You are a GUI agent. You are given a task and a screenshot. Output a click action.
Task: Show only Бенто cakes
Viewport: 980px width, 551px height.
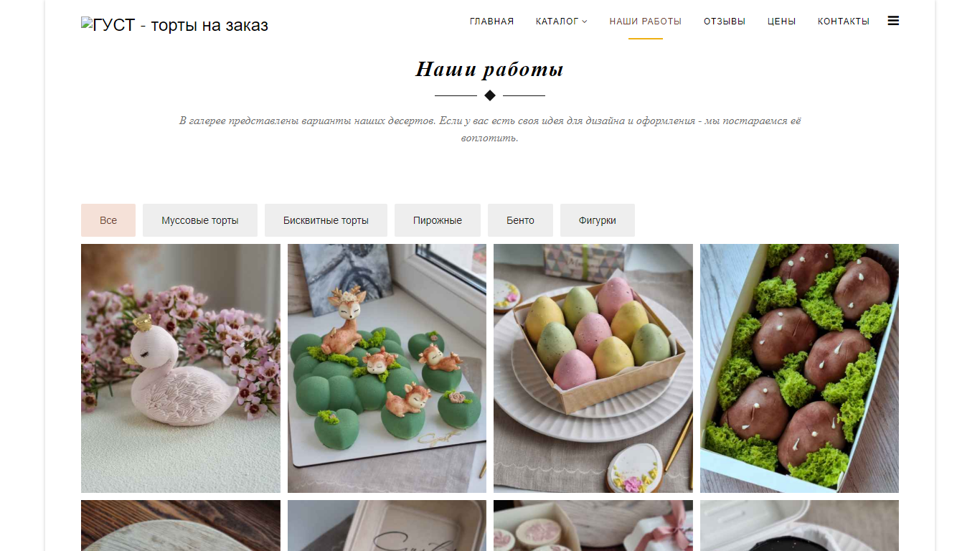(520, 220)
